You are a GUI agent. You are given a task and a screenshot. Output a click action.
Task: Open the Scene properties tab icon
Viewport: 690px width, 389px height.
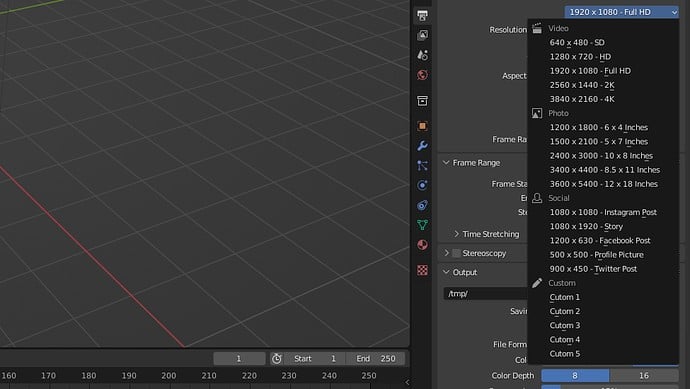point(422,55)
